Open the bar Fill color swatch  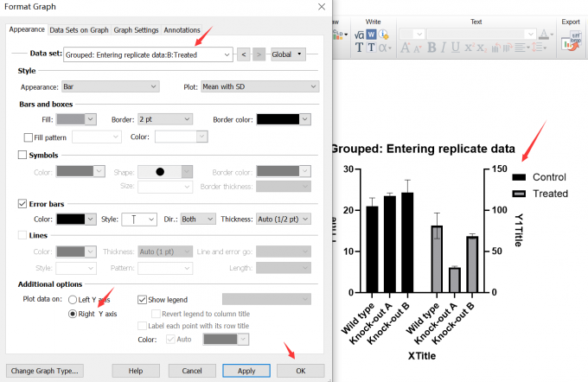point(76,119)
